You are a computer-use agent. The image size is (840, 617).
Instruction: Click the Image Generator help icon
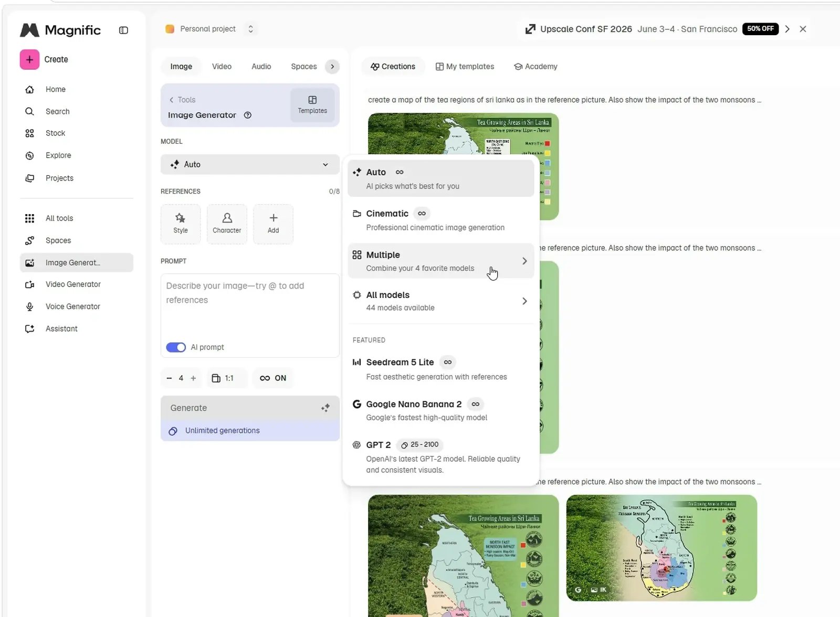(x=248, y=115)
